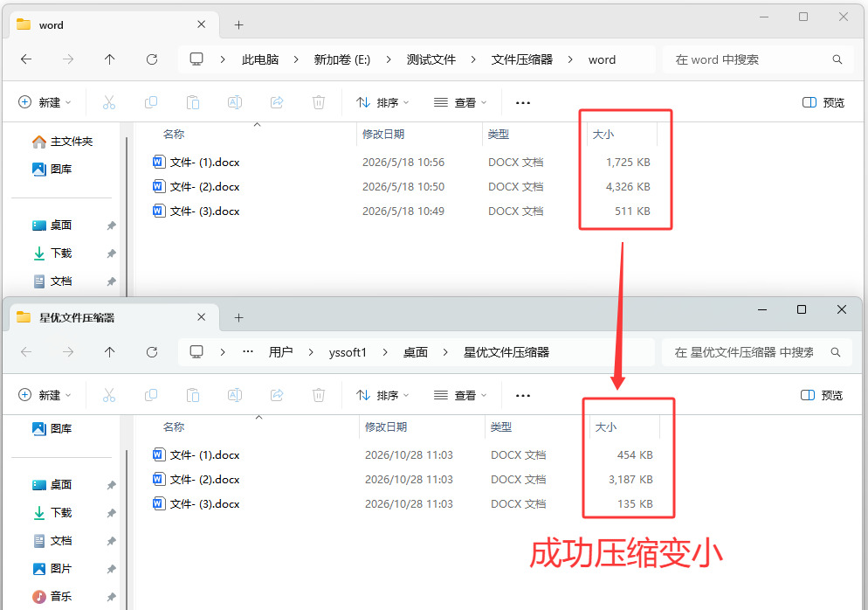Sort by 大小 column in 星优文件压缩器 window
This screenshot has width=868, height=610.
click(x=606, y=427)
